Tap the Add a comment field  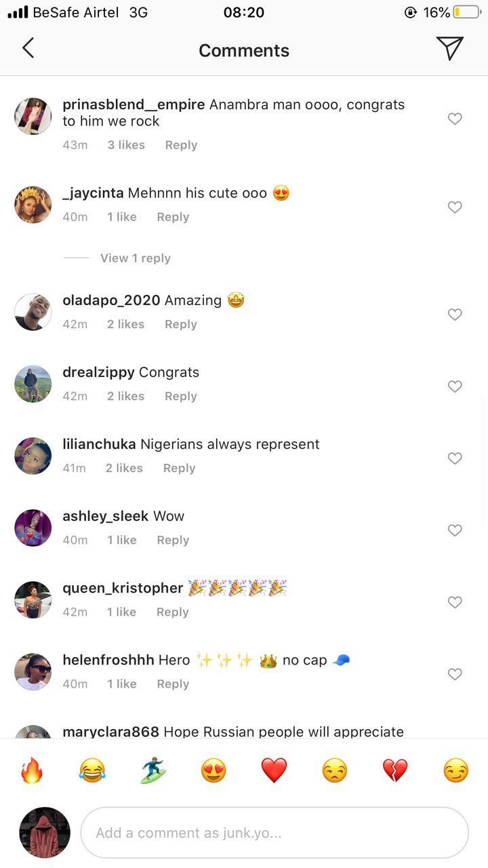tap(274, 833)
